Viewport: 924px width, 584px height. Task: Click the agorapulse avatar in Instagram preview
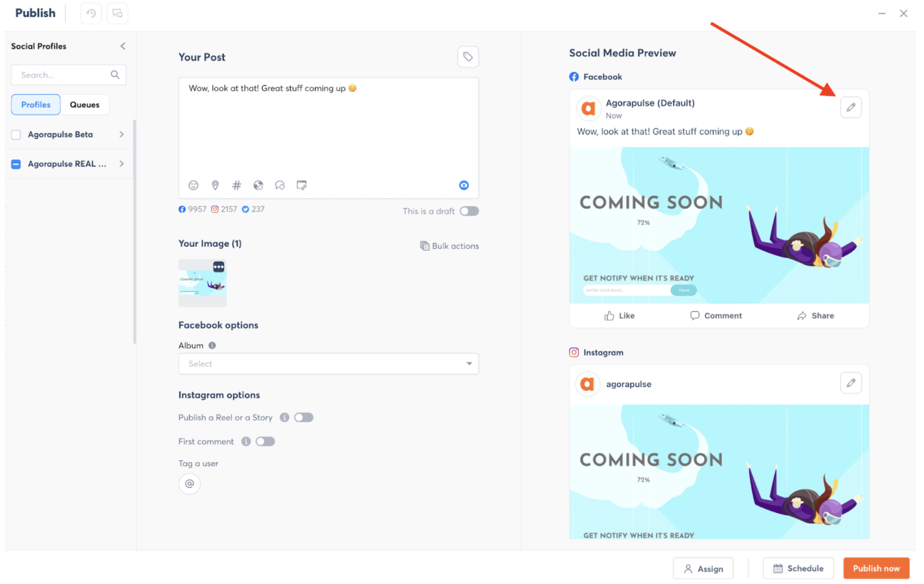587,384
